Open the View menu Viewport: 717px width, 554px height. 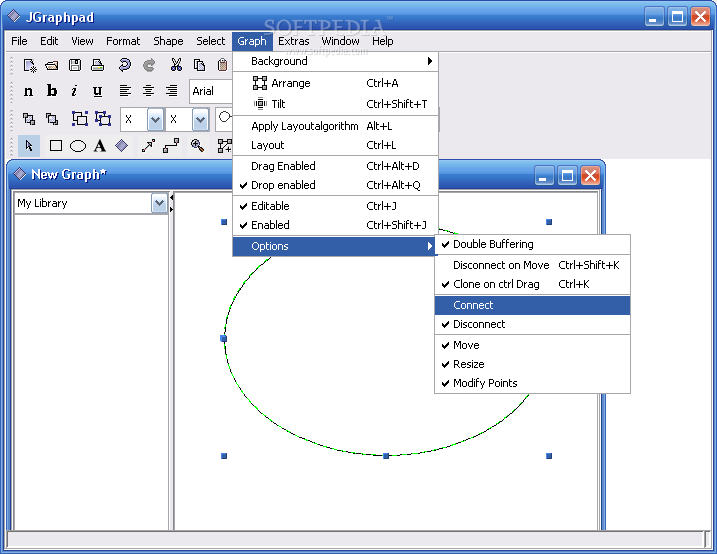(x=82, y=42)
